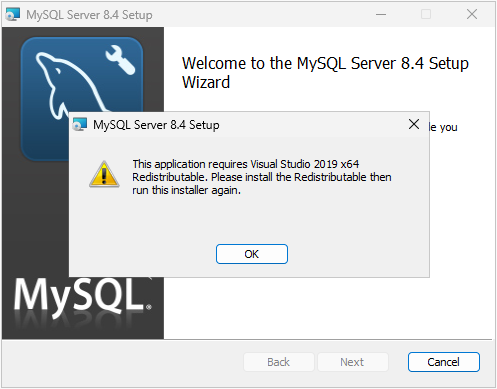This screenshot has height=389, width=497.
Task: Close the main MySQL Setup wizard window
Action: point(472,14)
